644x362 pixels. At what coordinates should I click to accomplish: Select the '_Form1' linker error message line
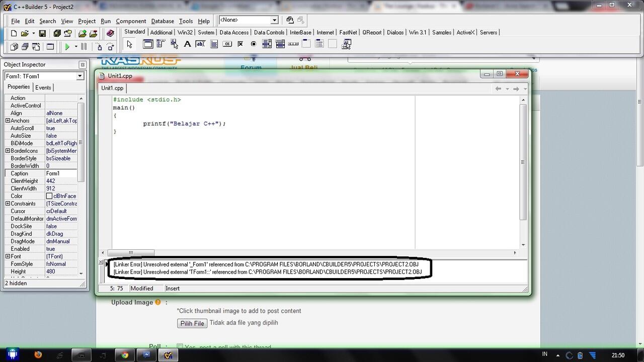click(x=266, y=264)
